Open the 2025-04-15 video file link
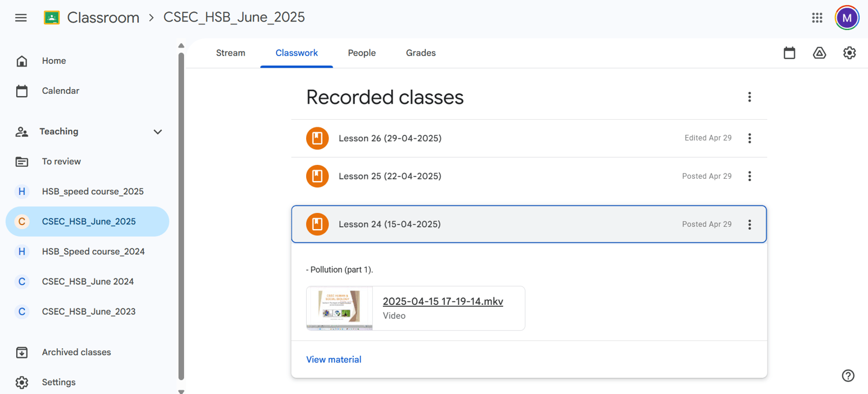Viewport: 868px width, 394px height. tap(443, 301)
